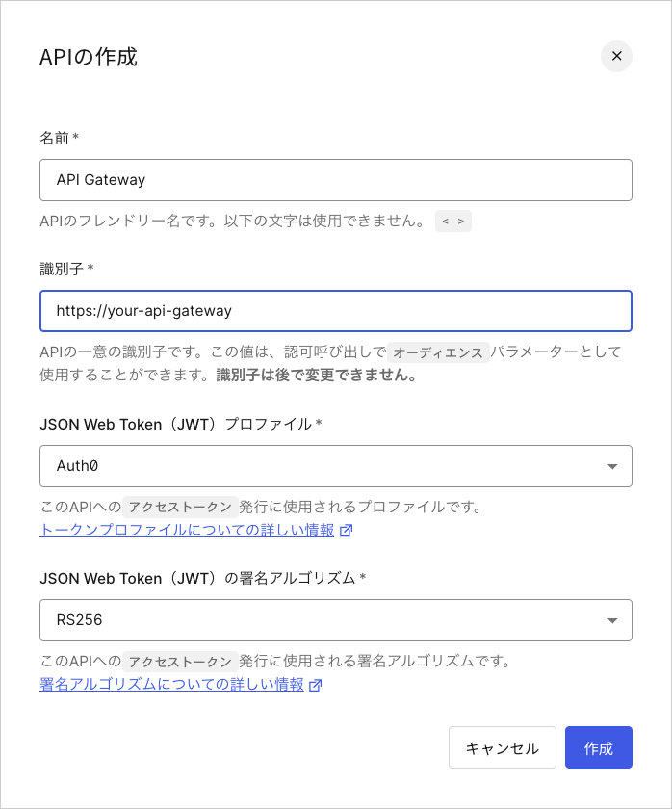
Task: Expand the JWT プロファイル dropdown showing Auth0
Action: [335, 465]
